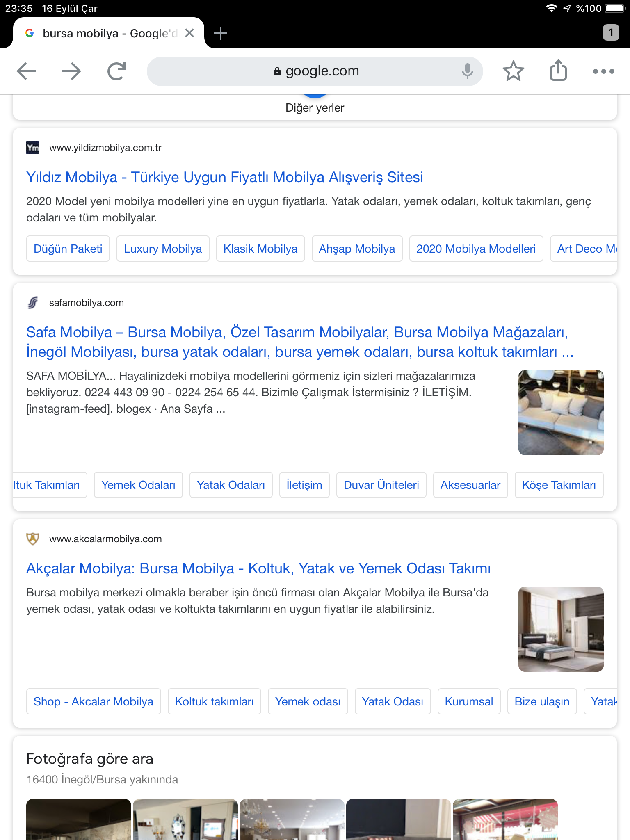Open the first Fotoğrafa göre ara photo
This screenshot has height=840, width=630.
point(79,819)
